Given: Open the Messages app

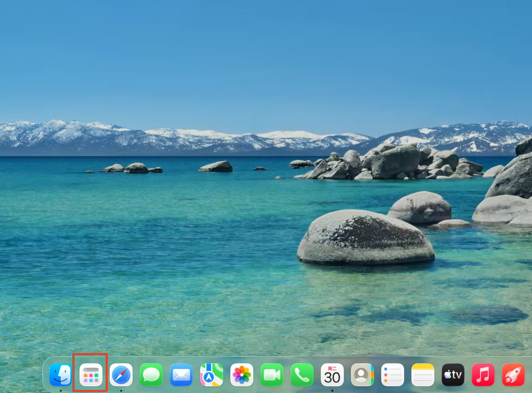Looking at the screenshot, I should click(x=151, y=375).
